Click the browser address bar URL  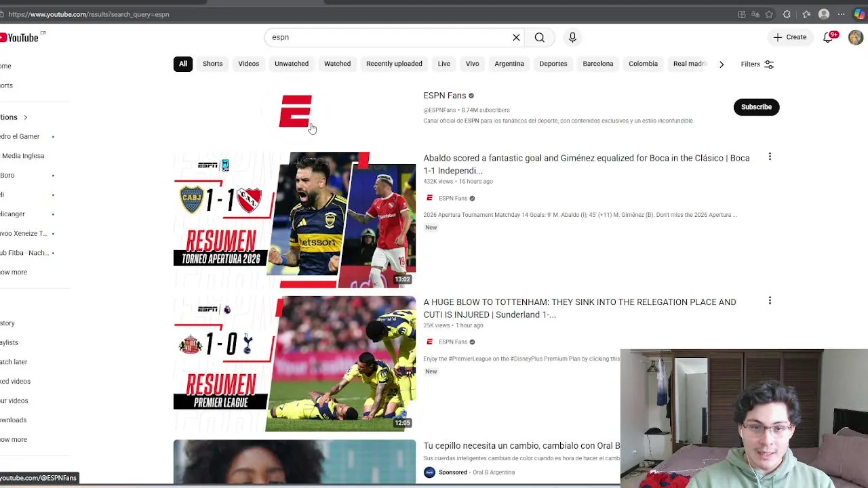[x=89, y=14]
